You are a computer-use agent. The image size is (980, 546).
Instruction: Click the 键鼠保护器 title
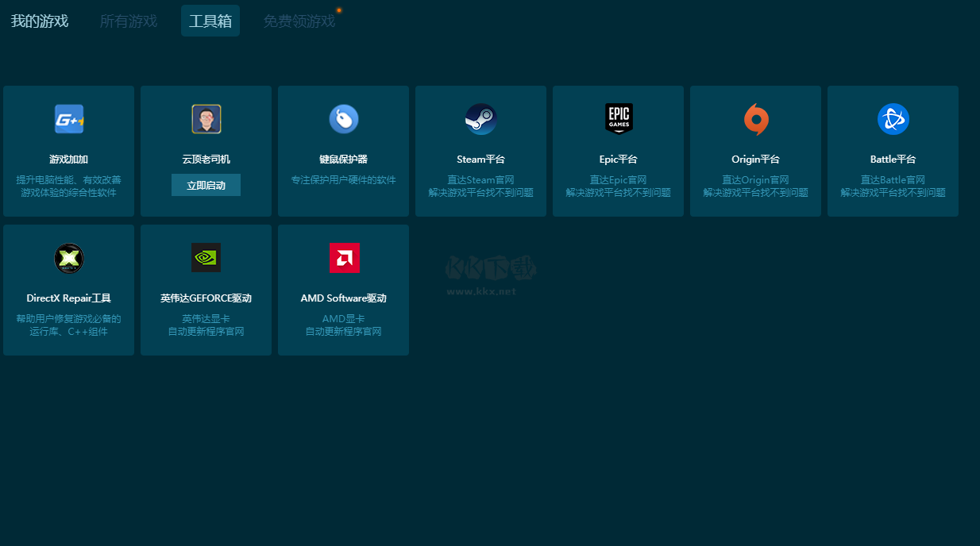[344, 160]
